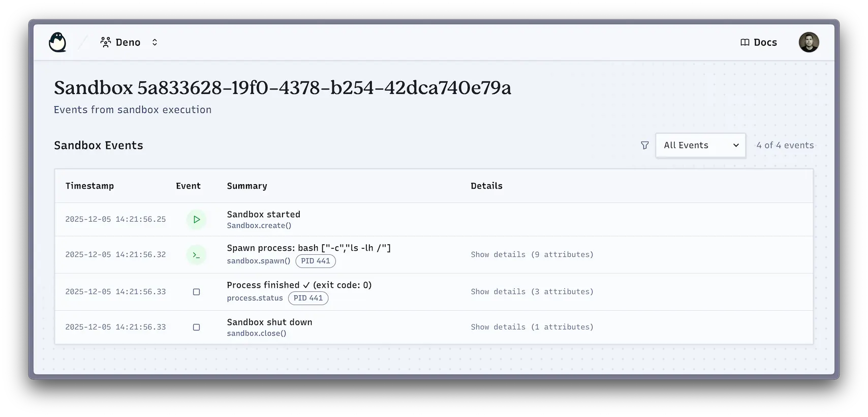Open the Deno workspace switcher
The image size is (868, 417).
point(154,42)
